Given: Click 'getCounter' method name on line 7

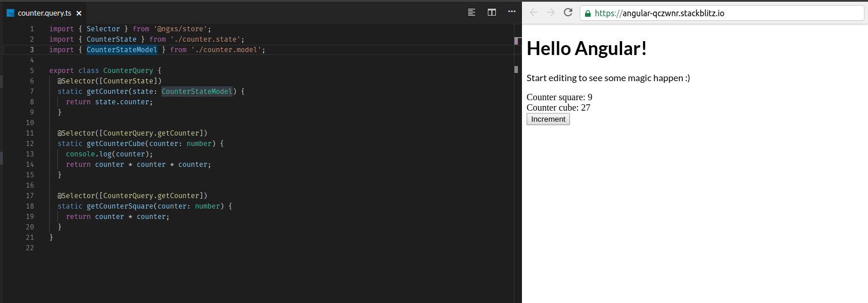Looking at the screenshot, I should tap(108, 92).
